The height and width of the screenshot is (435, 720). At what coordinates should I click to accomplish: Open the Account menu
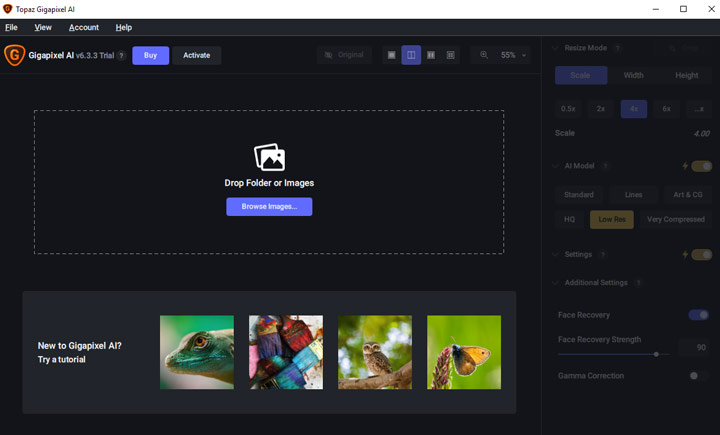pyautogui.click(x=84, y=28)
